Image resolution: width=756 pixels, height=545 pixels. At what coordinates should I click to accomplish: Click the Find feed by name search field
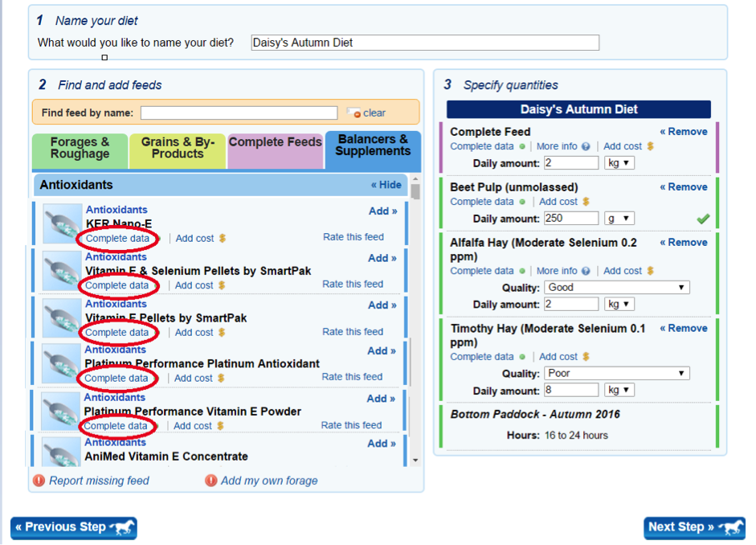[239, 113]
